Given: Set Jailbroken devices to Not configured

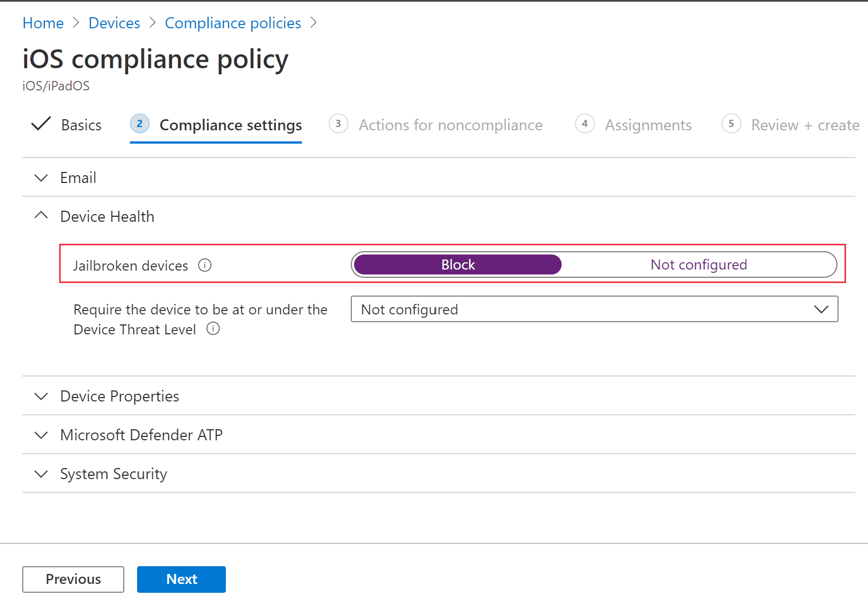Looking at the screenshot, I should click(x=698, y=265).
